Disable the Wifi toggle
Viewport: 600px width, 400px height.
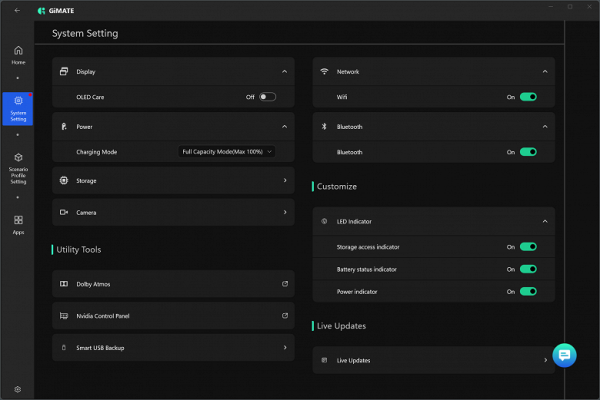(x=528, y=97)
